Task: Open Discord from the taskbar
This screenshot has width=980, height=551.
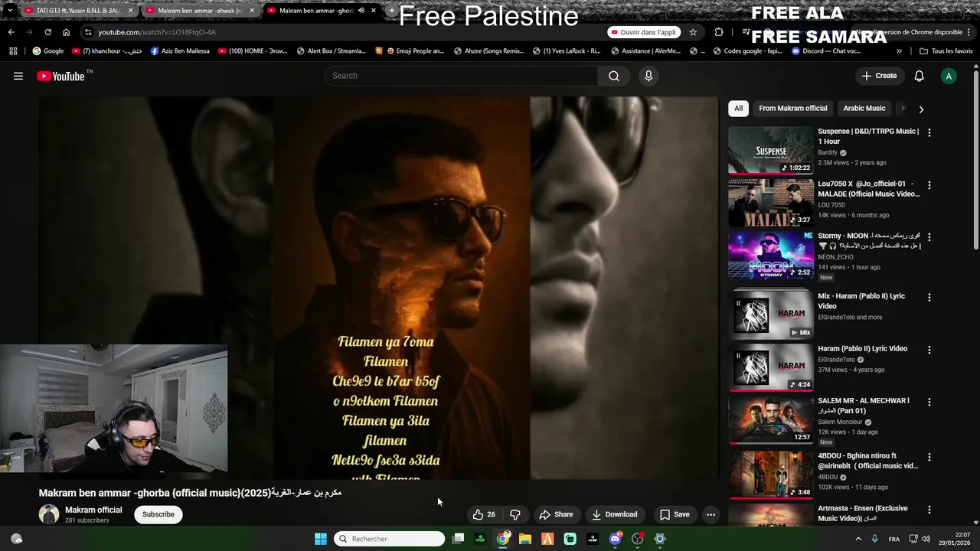Action: 616,539
